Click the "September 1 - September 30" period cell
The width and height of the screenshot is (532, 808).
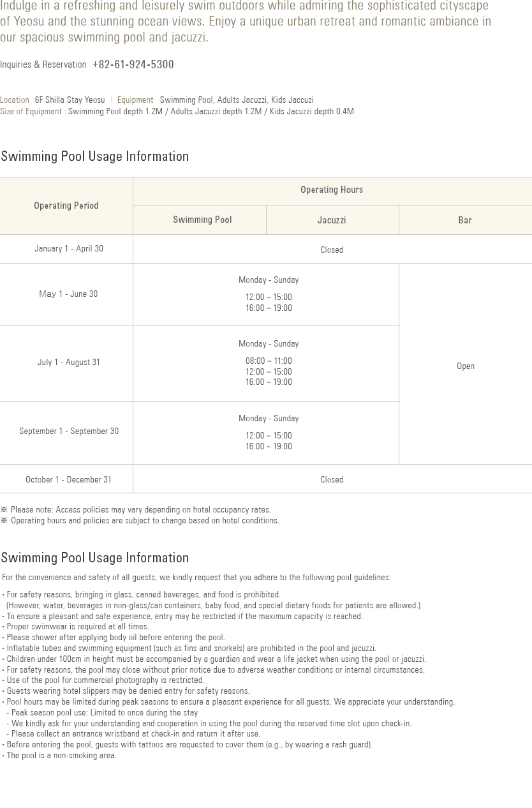coord(68,431)
